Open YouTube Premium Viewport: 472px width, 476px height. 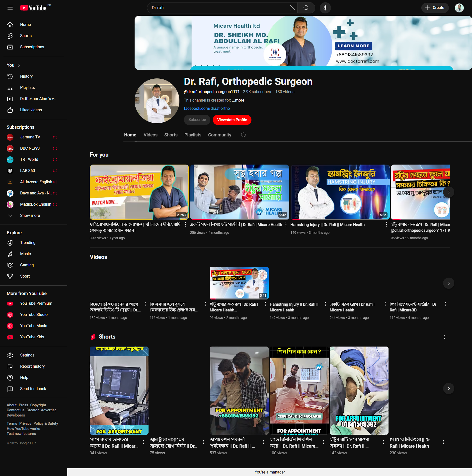click(34, 303)
